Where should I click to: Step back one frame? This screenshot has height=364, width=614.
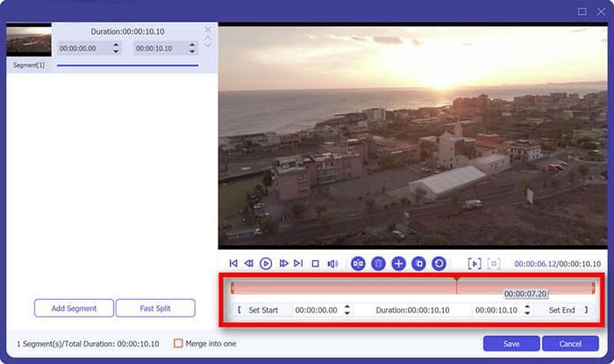pos(249,263)
